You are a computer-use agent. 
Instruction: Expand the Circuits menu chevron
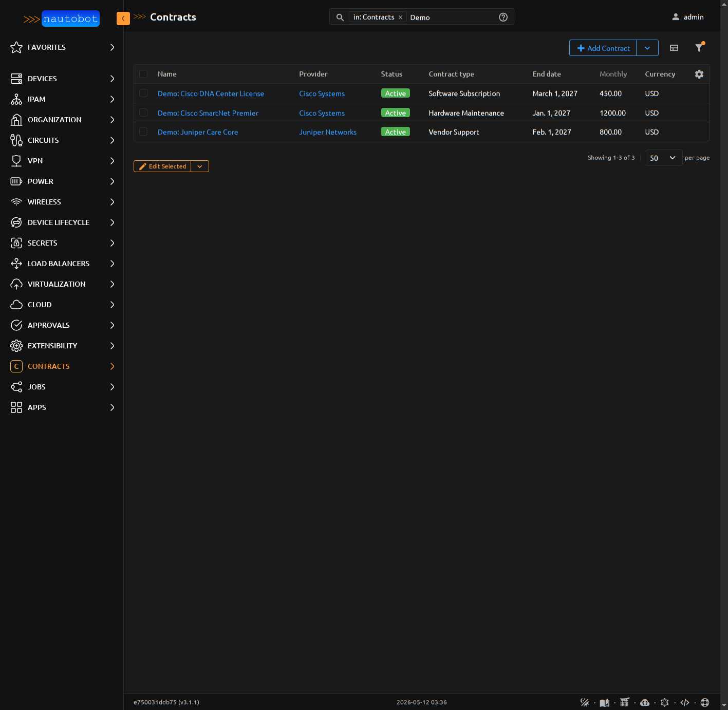coord(112,140)
